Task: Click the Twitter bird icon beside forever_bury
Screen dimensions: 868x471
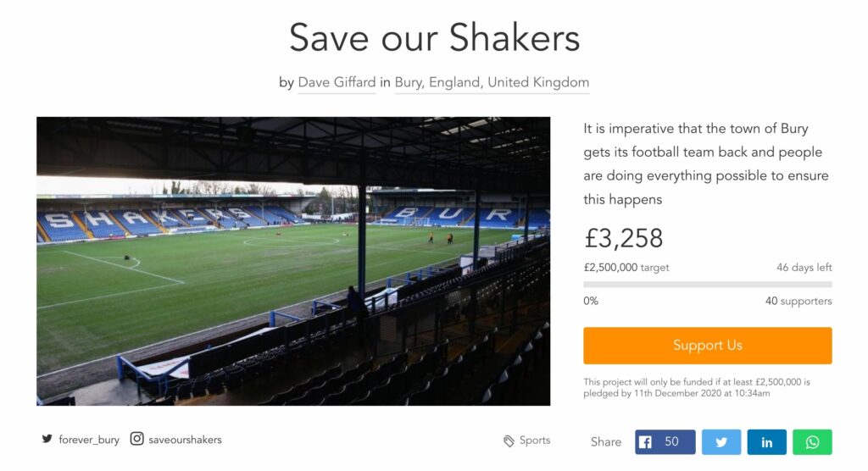Action: coord(47,440)
